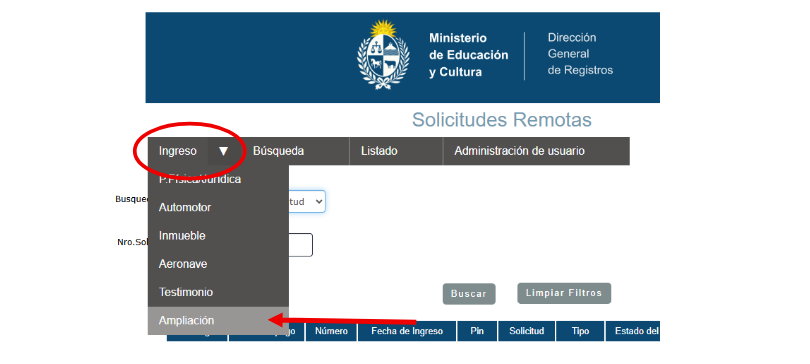Viewport: 810px width, 364px height.
Task: Select Automotor from Ingreso menu
Action: point(218,208)
